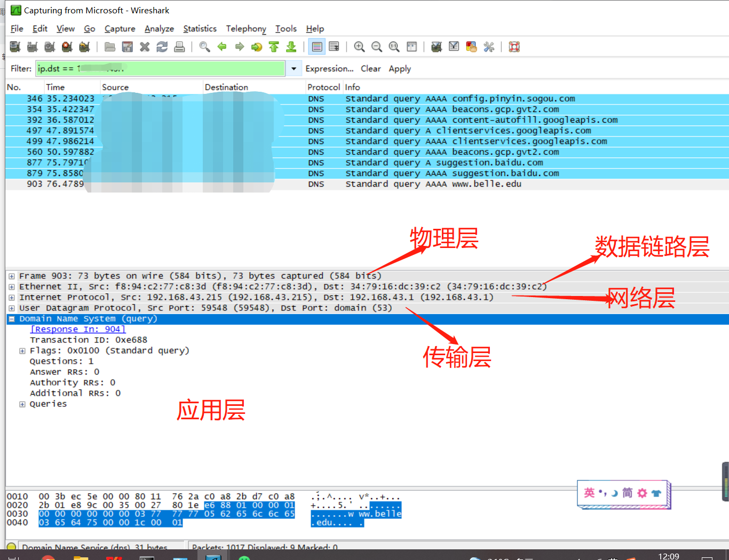Open the filter history dropdown arrow

(294, 69)
